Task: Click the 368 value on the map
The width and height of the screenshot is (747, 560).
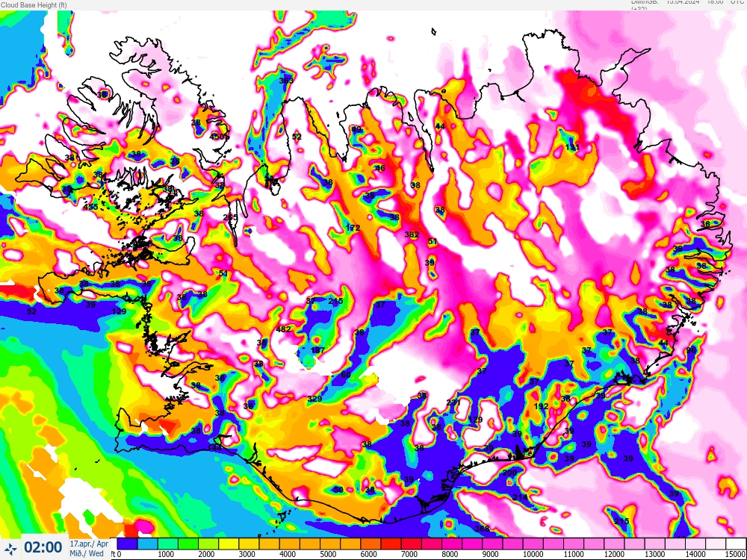Action: (482, 529)
